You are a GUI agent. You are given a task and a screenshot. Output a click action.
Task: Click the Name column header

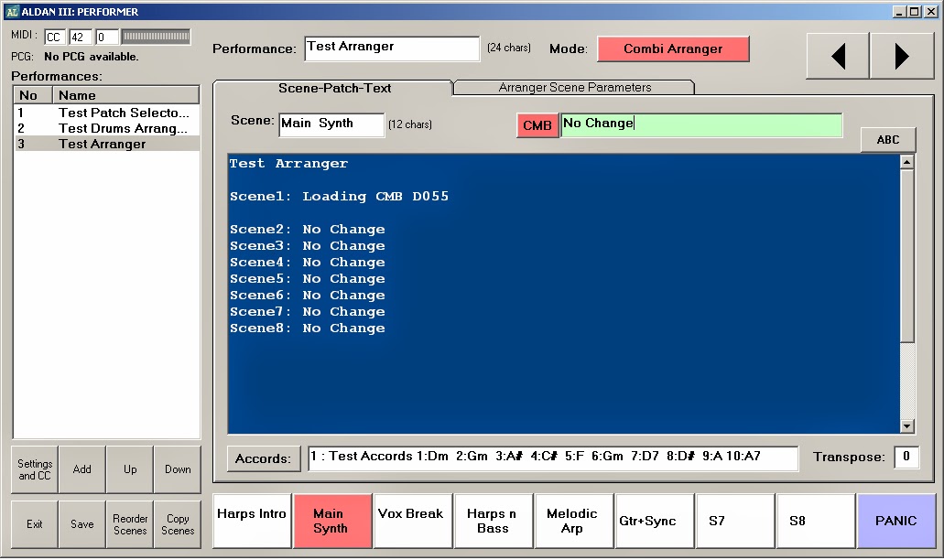(x=125, y=95)
